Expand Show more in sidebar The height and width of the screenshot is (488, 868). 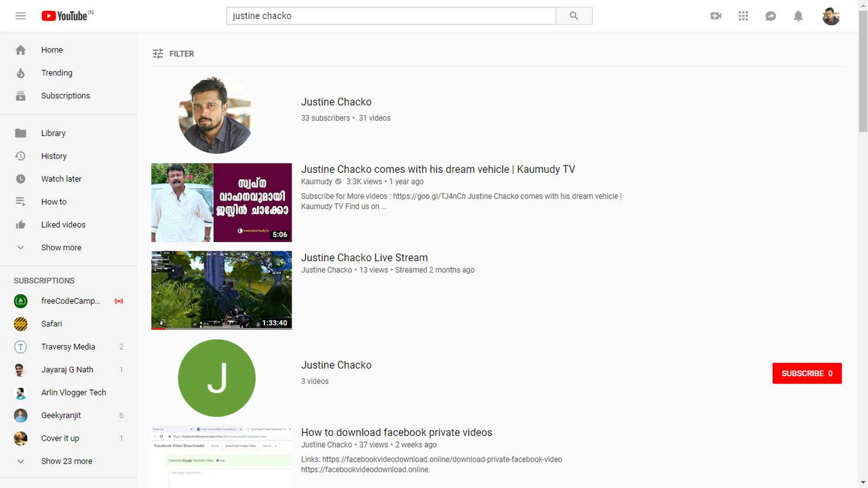(61, 247)
